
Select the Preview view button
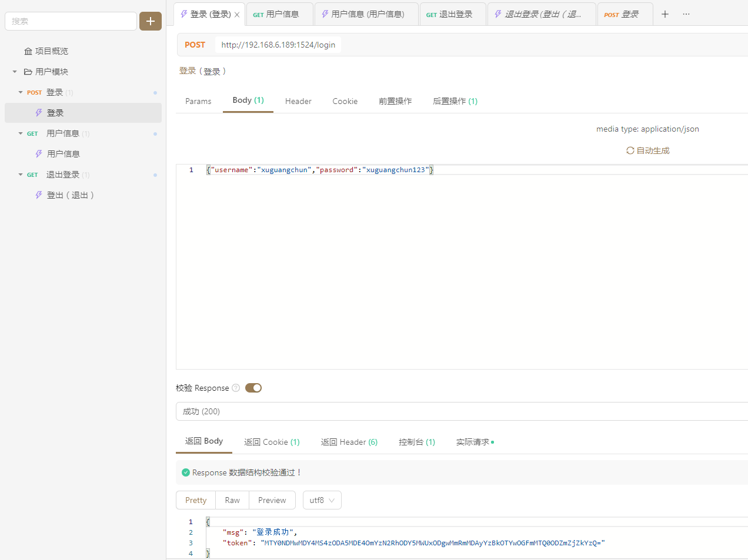point(272,500)
